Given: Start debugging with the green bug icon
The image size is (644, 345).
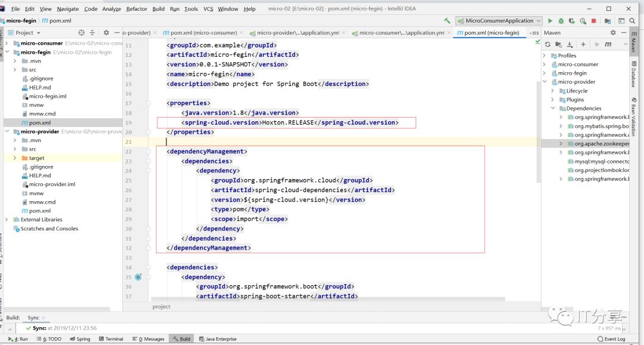Looking at the screenshot, I should click(561, 20).
